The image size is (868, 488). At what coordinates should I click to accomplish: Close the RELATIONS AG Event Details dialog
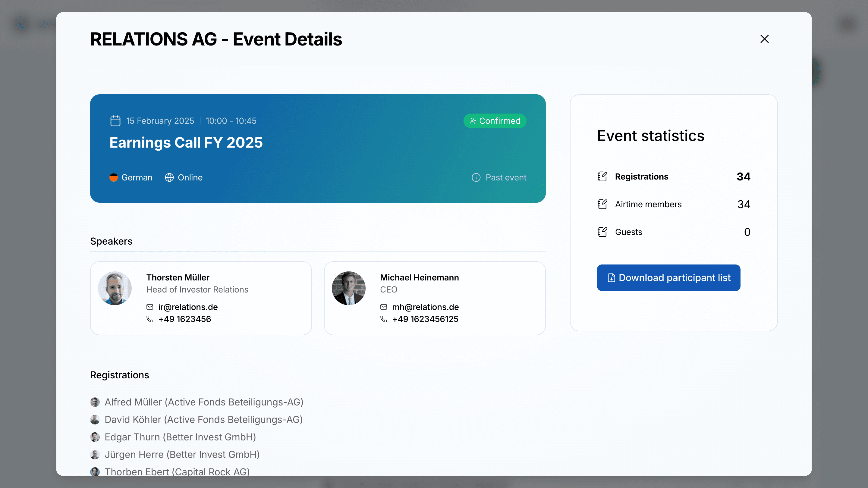tap(764, 39)
